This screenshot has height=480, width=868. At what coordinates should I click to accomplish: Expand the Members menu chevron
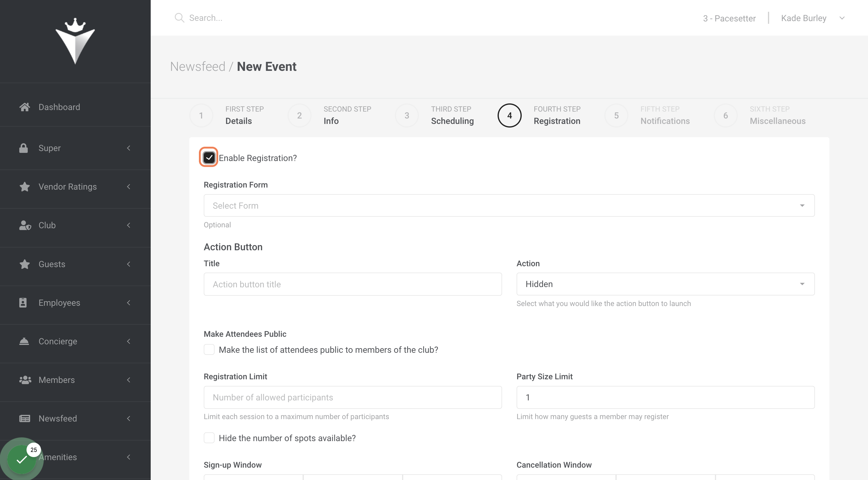(129, 380)
